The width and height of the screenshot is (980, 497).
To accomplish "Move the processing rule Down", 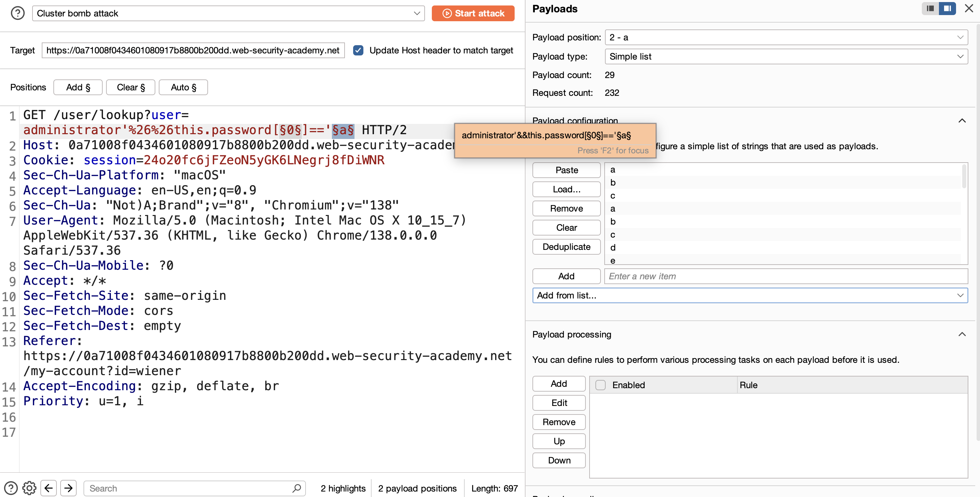I will tap(559, 460).
